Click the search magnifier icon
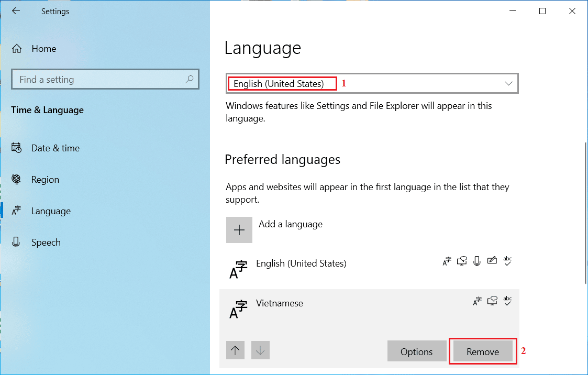Screen dimensions: 588x375 tap(190, 80)
